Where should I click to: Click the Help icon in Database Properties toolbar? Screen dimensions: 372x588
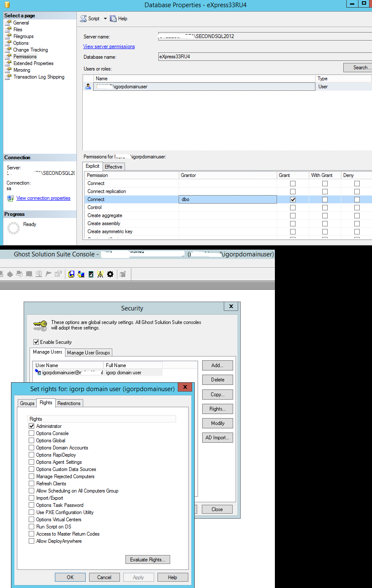(x=113, y=18)
